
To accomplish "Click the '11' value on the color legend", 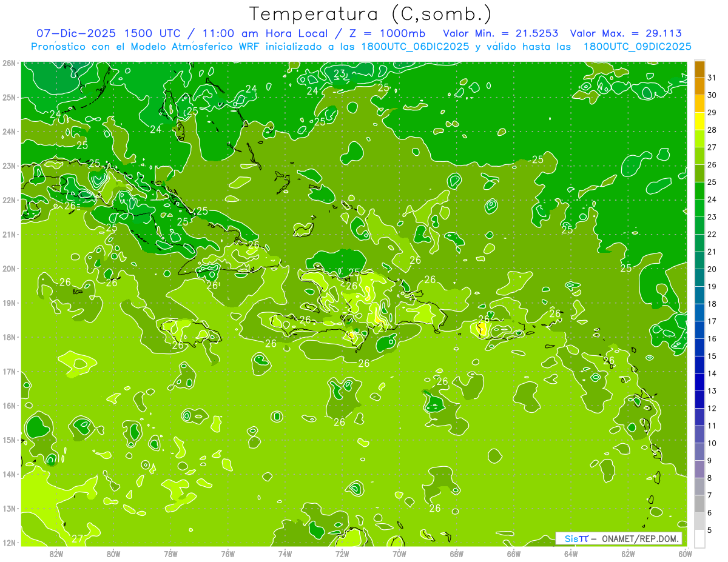I will point(712,426).
